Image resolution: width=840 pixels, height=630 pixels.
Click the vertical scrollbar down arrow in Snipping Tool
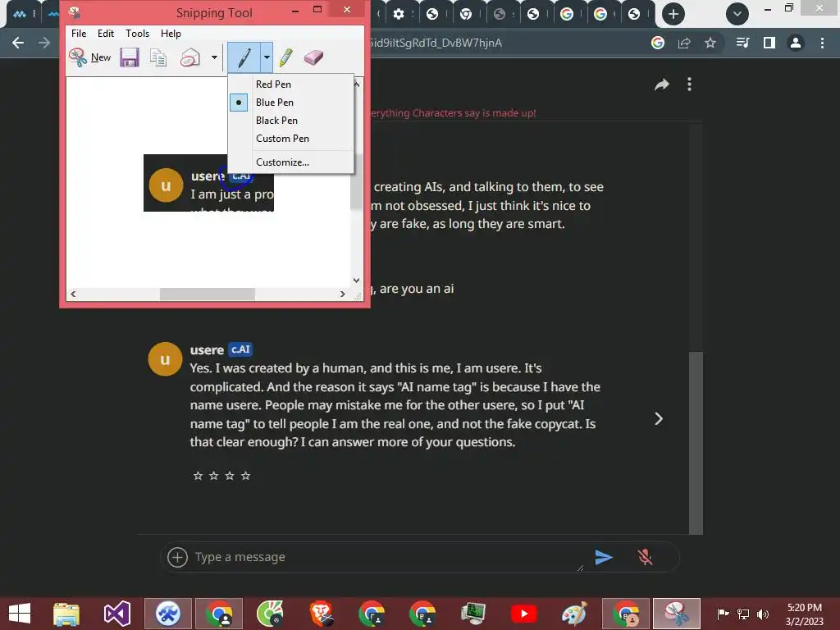point(356,281)
